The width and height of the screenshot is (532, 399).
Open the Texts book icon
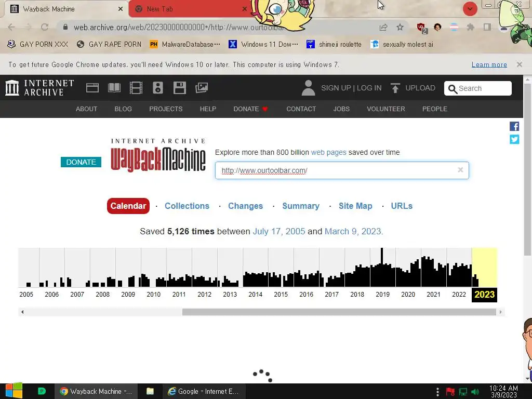tap(114, 88)
